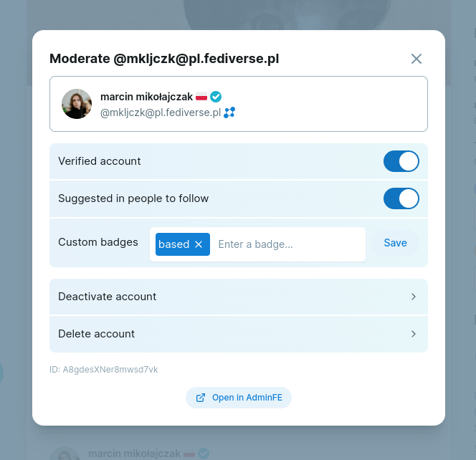The width and height of the screenshot is (476, 460).
Task: Remove the 'based' badge with its X
Action: click(x=199, y=244)
